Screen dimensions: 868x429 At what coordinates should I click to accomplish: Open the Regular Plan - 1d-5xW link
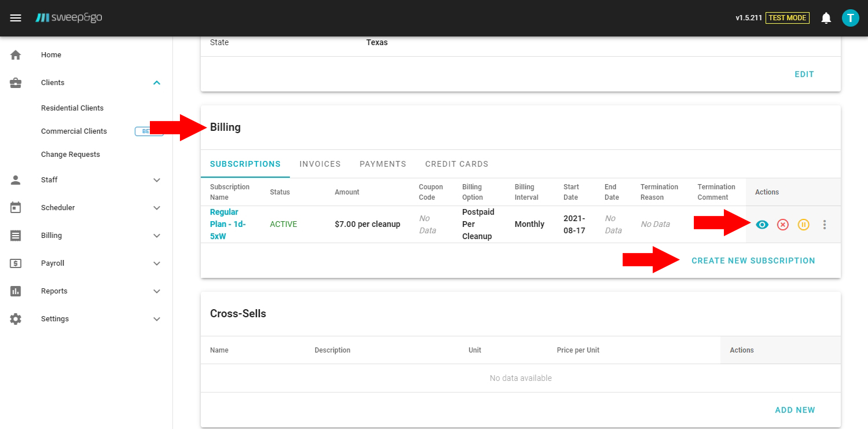pos(227,224)
